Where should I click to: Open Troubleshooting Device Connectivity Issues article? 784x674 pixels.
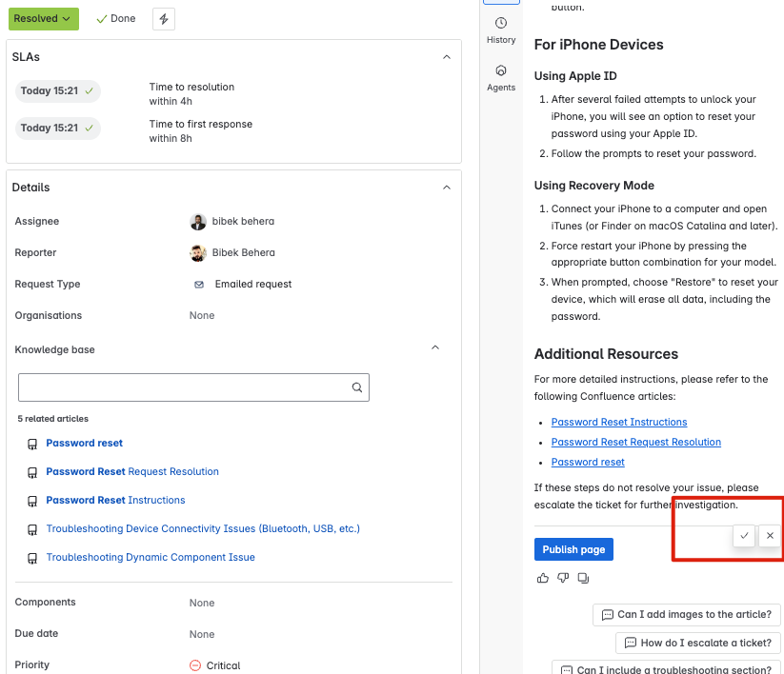[203, 528]
